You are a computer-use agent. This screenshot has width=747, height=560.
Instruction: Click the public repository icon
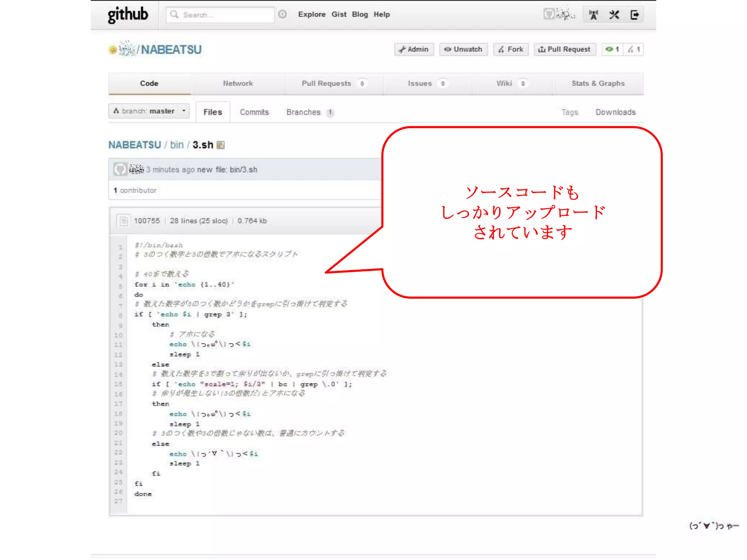pyautogui.click(x=113, y=50)
